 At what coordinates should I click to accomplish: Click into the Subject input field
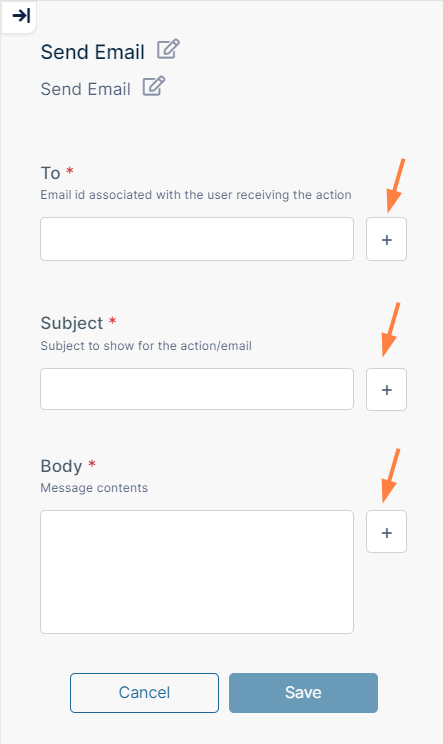197,389
